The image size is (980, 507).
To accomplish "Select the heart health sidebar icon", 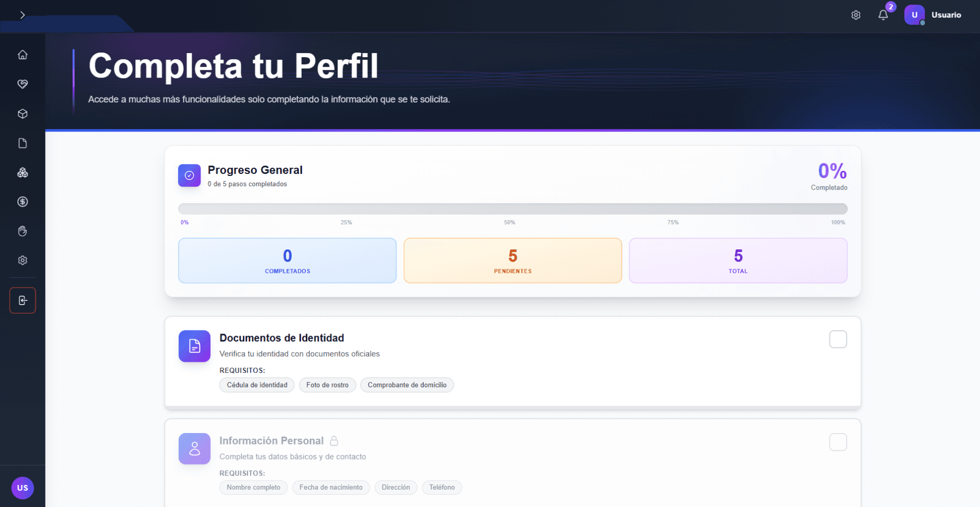I will point(22,84).
